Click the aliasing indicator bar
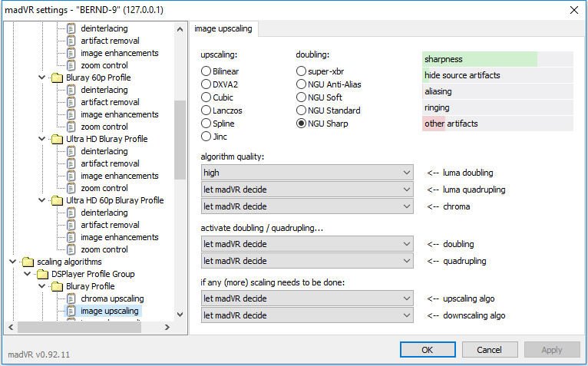Viewport: 588px width, 366px height. pyautogui.click(x=497, y=91)
